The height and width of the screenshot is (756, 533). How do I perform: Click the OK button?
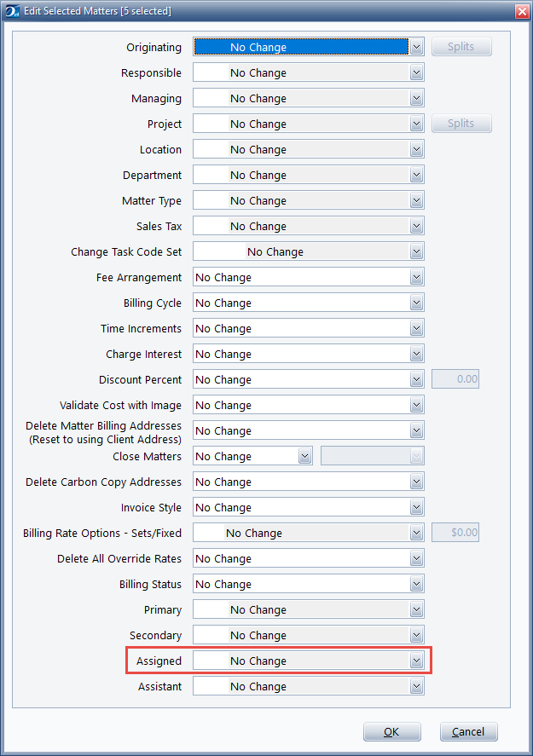tap(392, 732)
